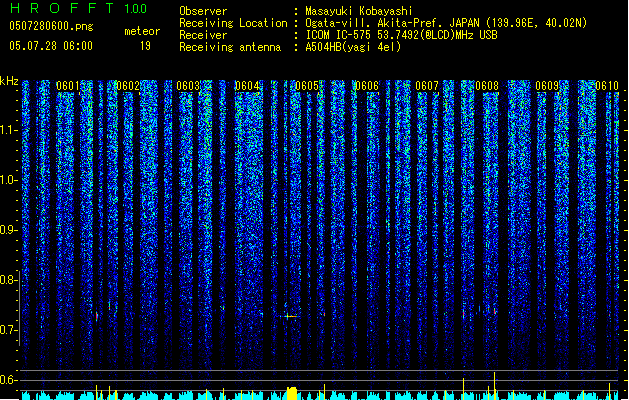
Task: Click time marker 0605
Action: pyautogui.click(x=307, y=86)
